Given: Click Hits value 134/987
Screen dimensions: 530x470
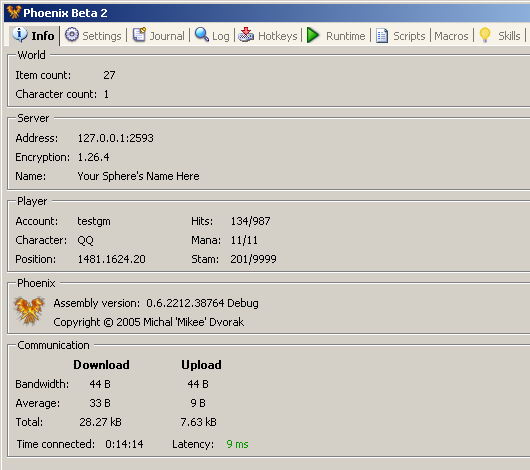Looking at the screenshot, I should click(250, 221).
